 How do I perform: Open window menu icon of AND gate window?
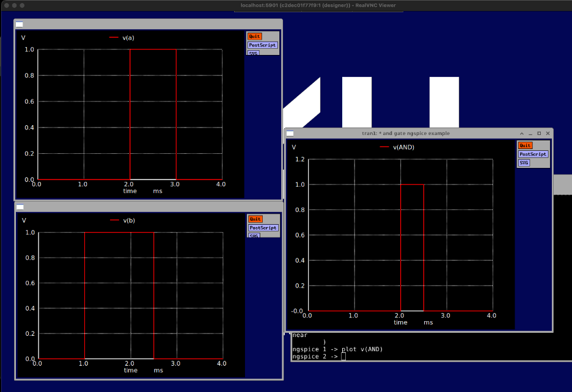pyautogui.click(x=290, y=133)
